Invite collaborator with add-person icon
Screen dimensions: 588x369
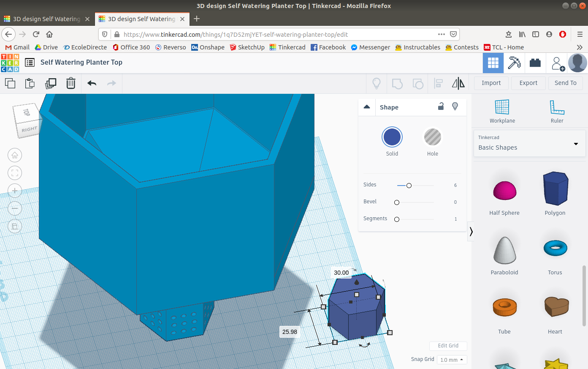558,63
